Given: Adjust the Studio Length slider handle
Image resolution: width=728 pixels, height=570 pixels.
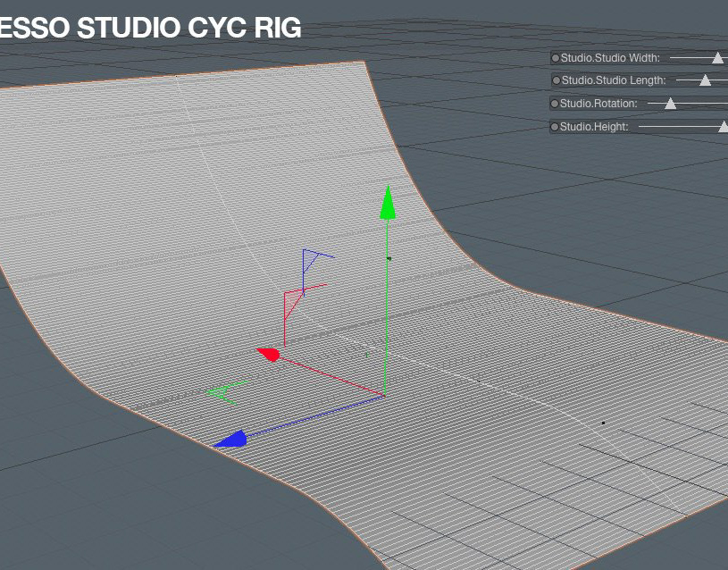Looking at the screenshot, I should 706,80.
